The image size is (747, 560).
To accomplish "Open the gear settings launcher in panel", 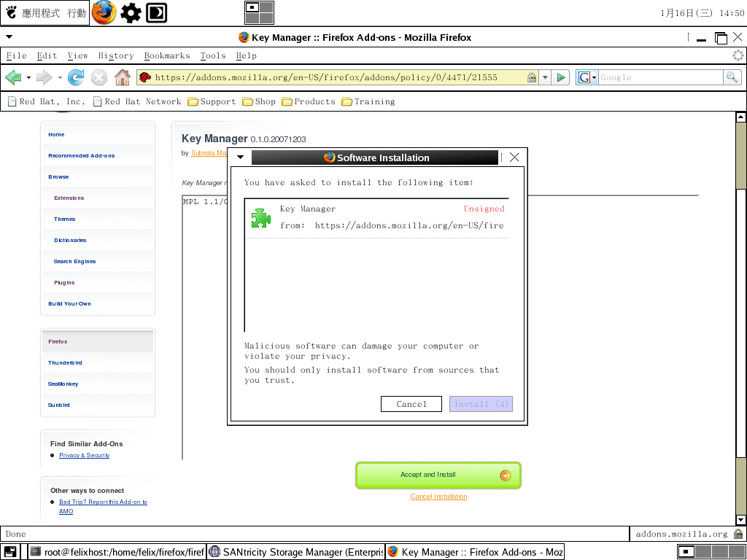I will pos(131,13).
